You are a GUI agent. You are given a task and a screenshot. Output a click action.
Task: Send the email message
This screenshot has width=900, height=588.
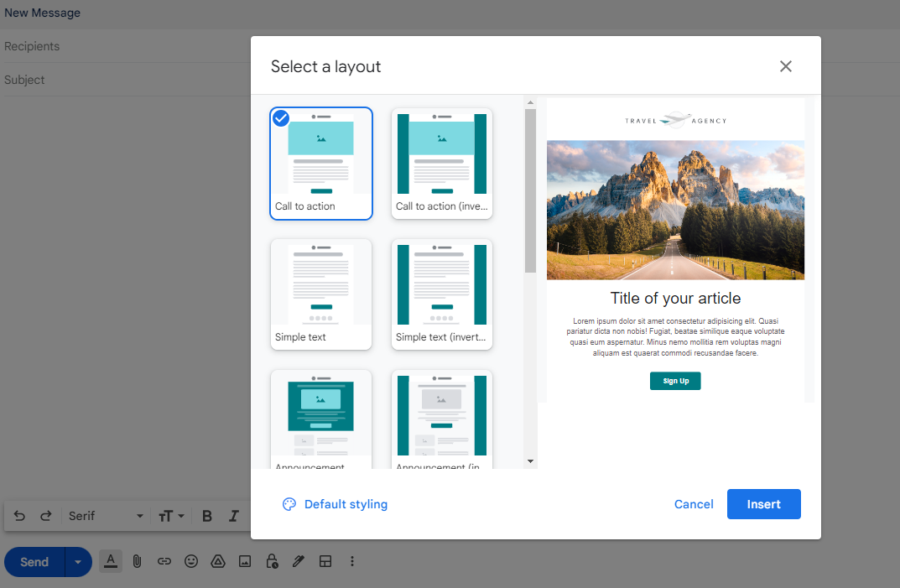click(x=34, y=562)
